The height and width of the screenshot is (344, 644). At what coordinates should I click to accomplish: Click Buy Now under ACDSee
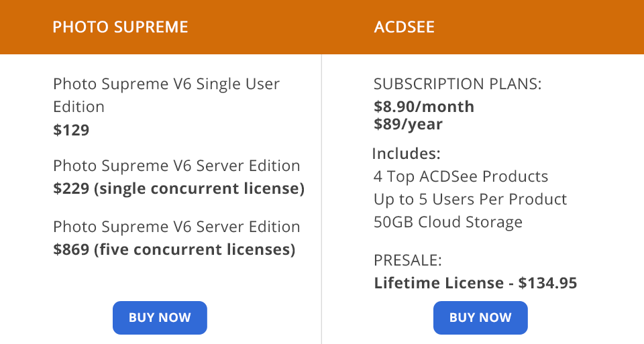point(480,318)
